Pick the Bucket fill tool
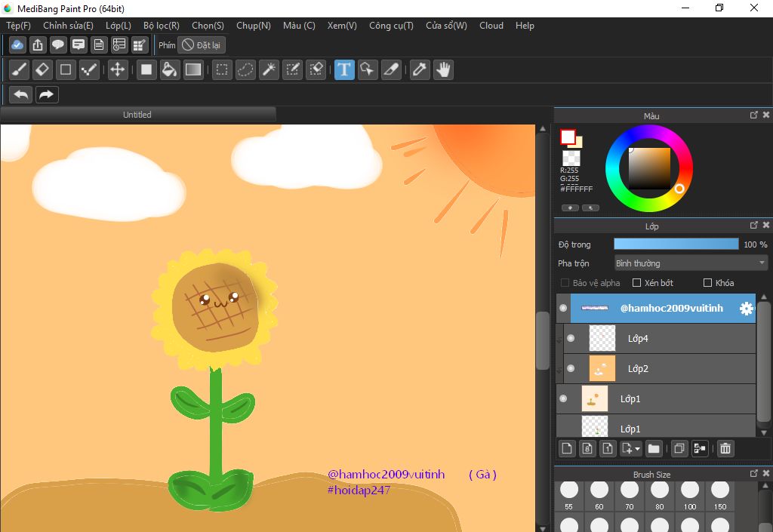Screen dimensions: 773x532 tap(170, 69)
